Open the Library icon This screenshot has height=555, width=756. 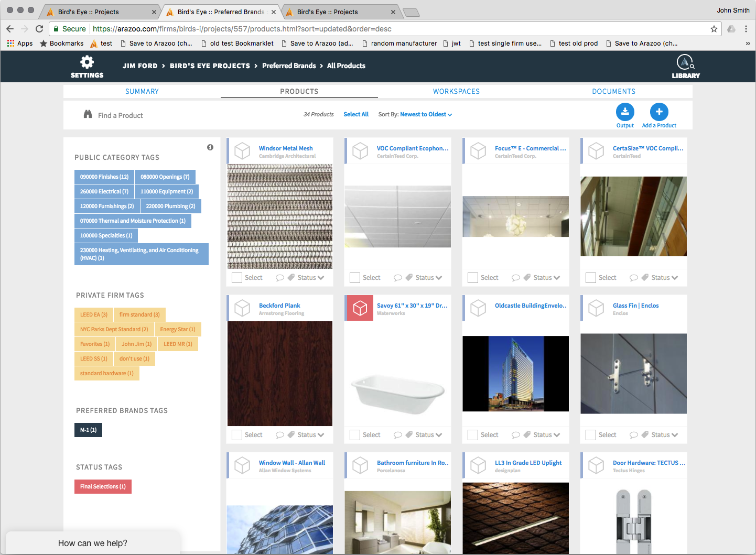coord(685,62)
